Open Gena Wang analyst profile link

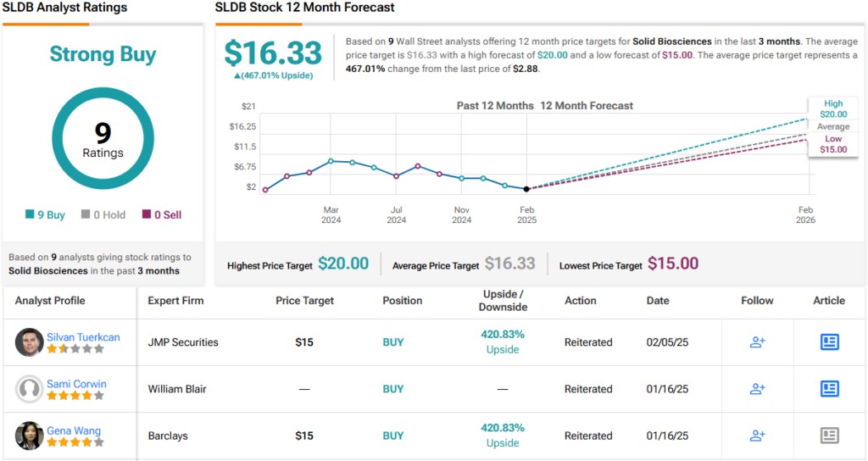tap(74, 430)
